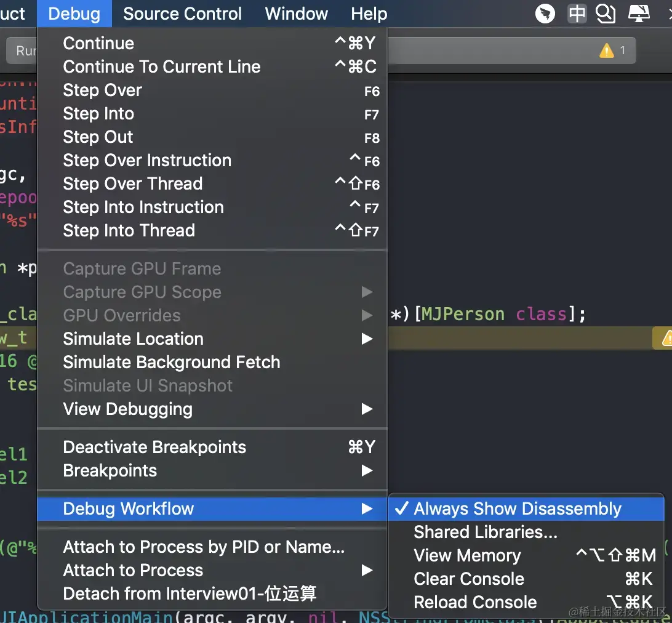Open the Window menu

[x=296, y=14]
